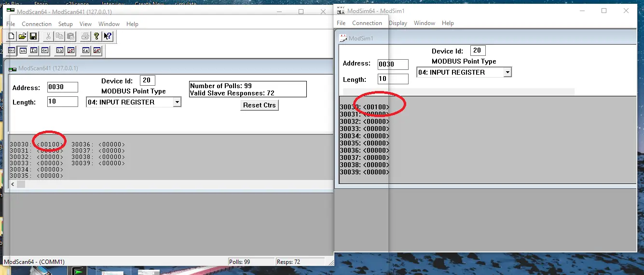Open the Help menu in ModScan64
The image size is (644, 275).
tap(132, 24)
